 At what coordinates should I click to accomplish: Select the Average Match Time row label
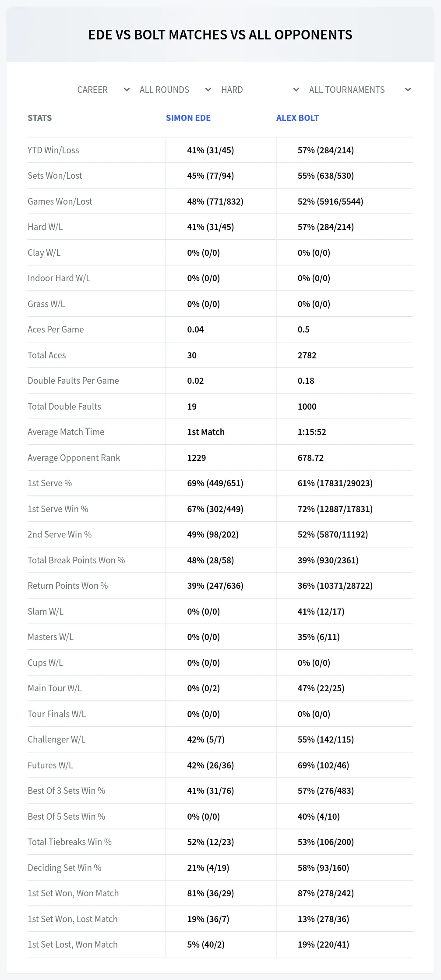click(66, 432)
